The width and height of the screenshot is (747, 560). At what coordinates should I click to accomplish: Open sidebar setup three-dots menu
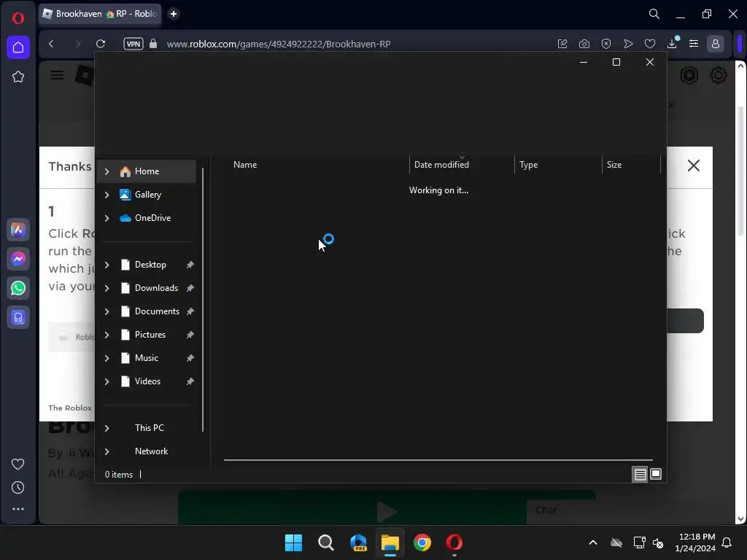coord(18,509)
